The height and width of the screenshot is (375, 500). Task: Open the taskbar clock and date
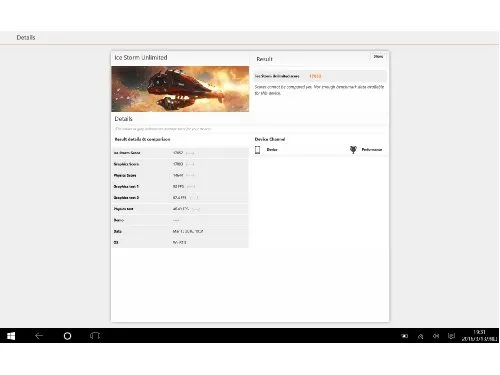coord(479,336)
